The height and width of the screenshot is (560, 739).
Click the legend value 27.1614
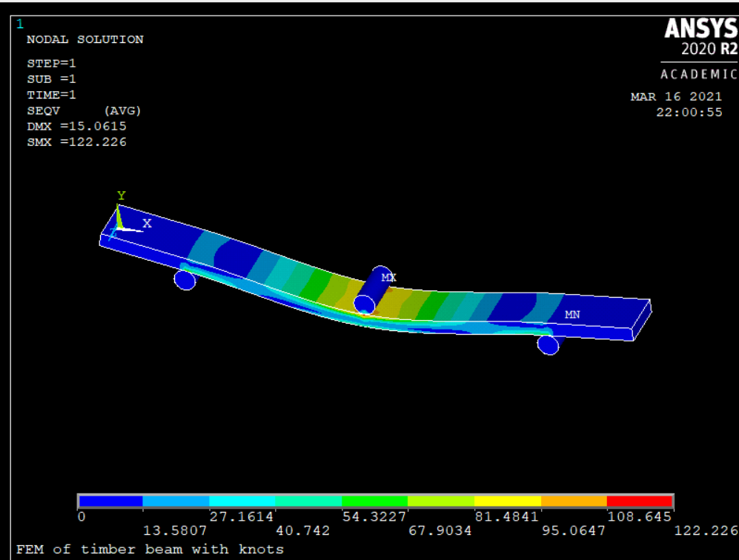242,517
